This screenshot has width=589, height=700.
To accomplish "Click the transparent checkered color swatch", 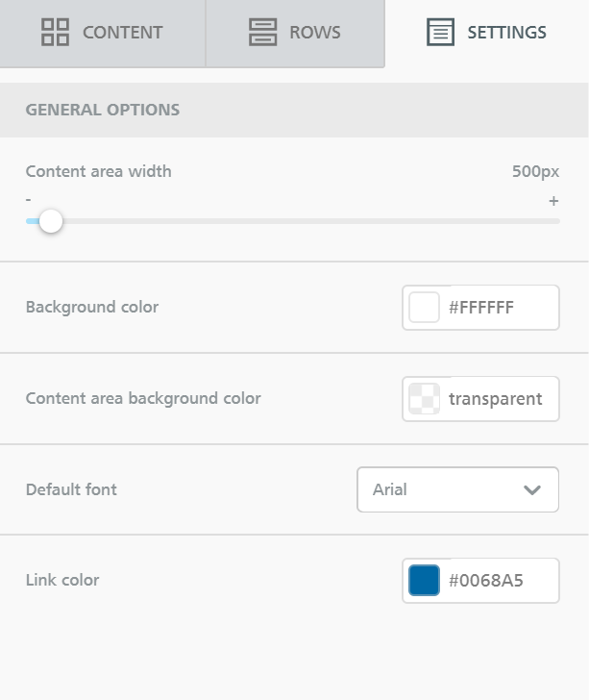I will (x=424, y=399).
